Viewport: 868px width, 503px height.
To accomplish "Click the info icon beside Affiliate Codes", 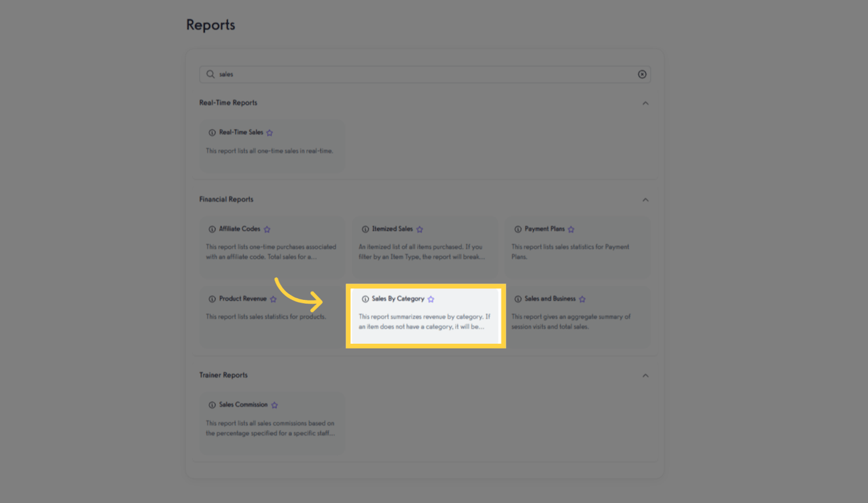I will pos(212,229).
